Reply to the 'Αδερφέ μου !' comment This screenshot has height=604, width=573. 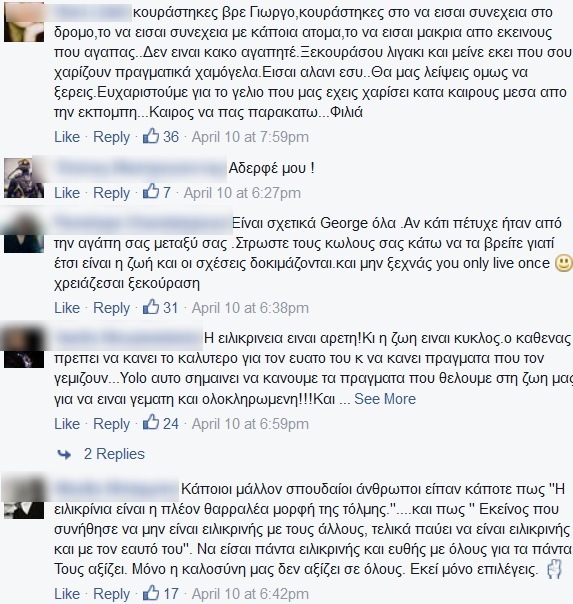[111, 193]
